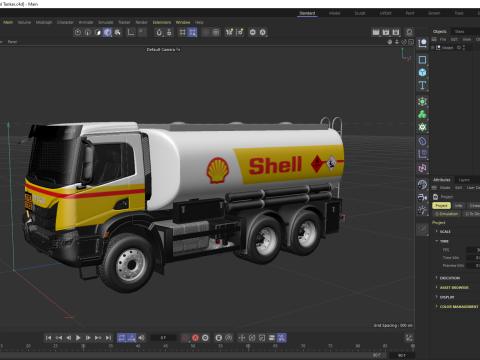The width and height of the screenshot is (480, 360).
Task: Click the Render View clapperboard icon
Action: tap(376, 32)
